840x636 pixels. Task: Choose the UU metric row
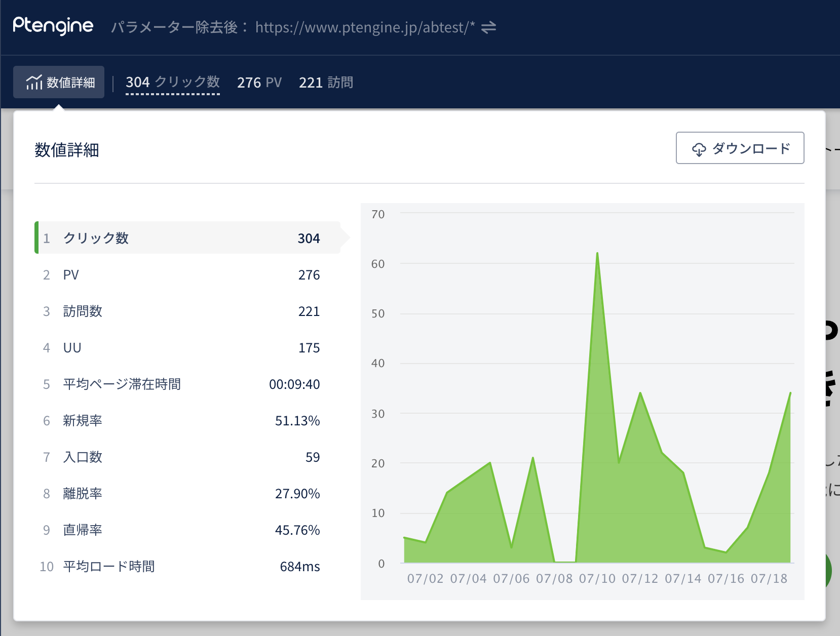(x=187, y=348)
